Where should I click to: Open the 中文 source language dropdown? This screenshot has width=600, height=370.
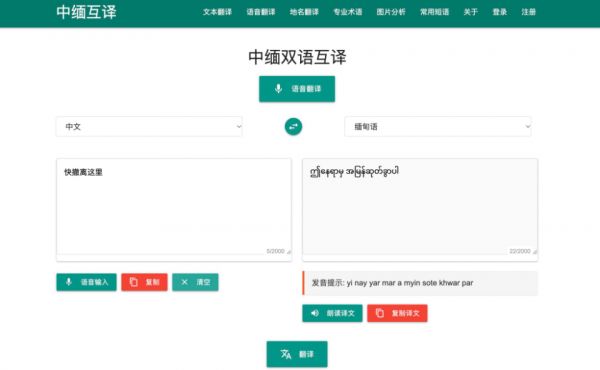click(149, 127)
